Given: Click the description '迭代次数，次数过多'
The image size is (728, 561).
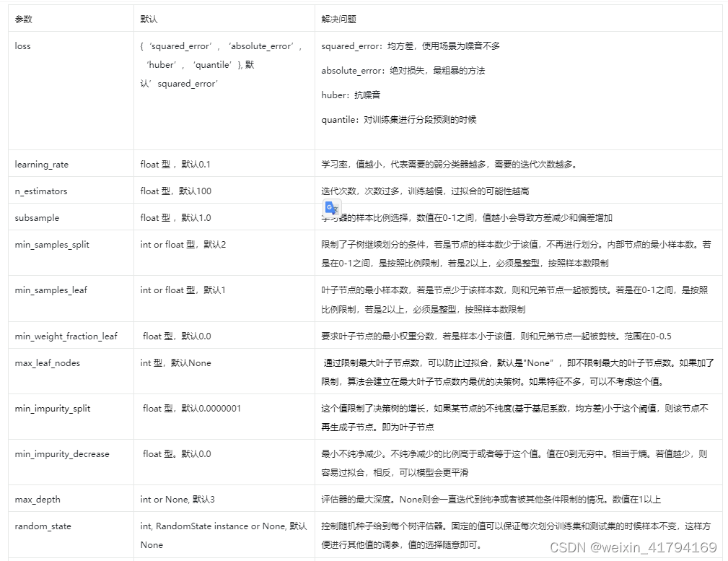Looking at the screenshot, I should [425, 191].
